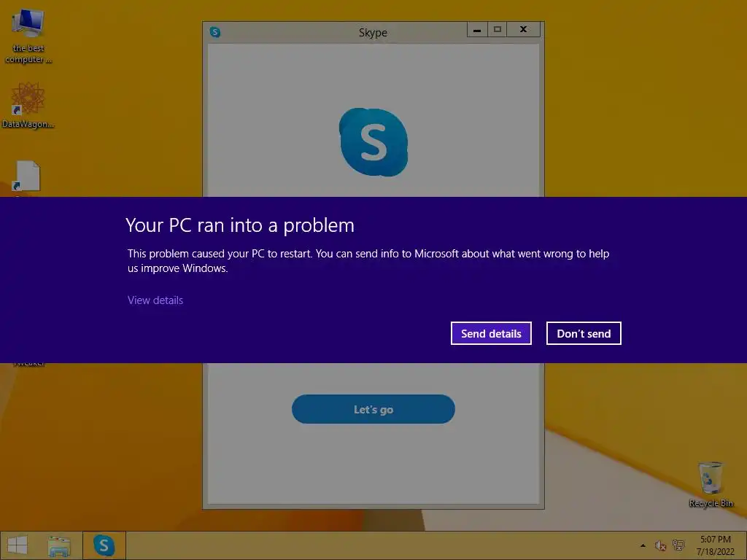Select 'the best computer' desktop icon
Viewport: 747px width, 560px height.
28,36
